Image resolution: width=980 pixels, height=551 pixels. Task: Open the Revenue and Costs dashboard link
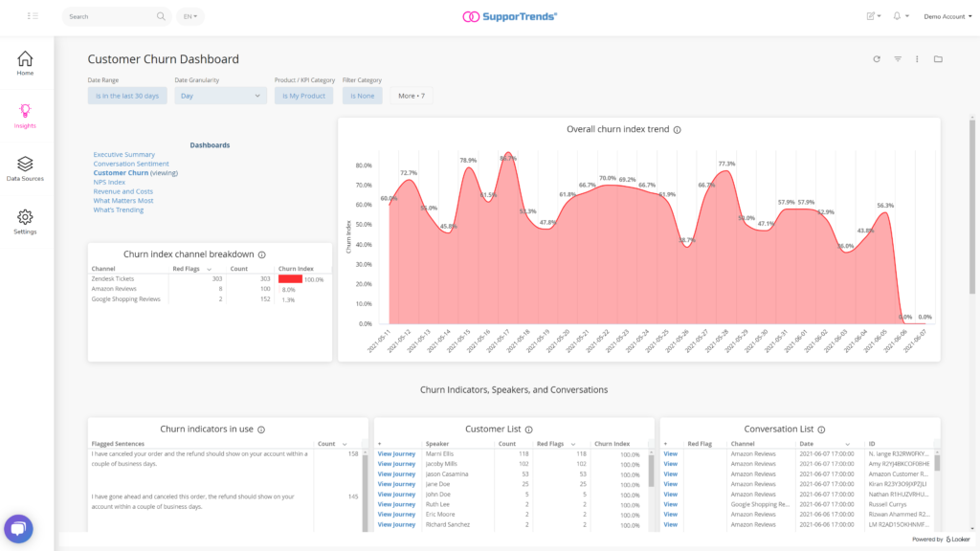tap(122, 190)
